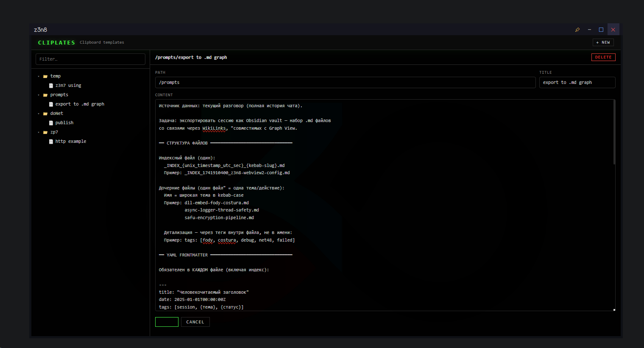
Task: Click the zp7 folder icon
Action: click(x=45, y=132)
